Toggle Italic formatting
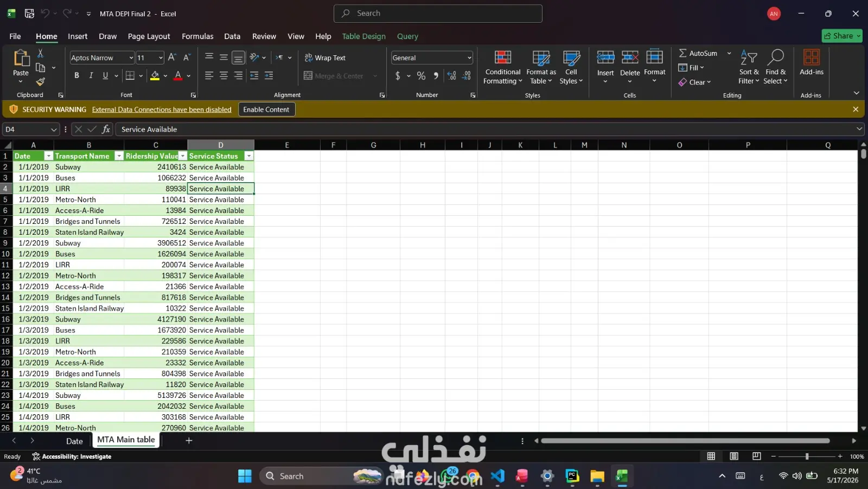Screen dimensions: 868x489 pos(91,76)
